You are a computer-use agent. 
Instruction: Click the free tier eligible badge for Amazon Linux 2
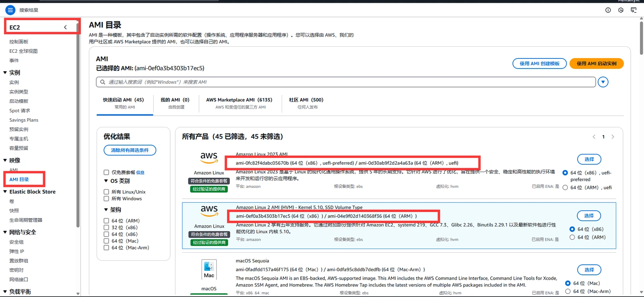(209, 234)
